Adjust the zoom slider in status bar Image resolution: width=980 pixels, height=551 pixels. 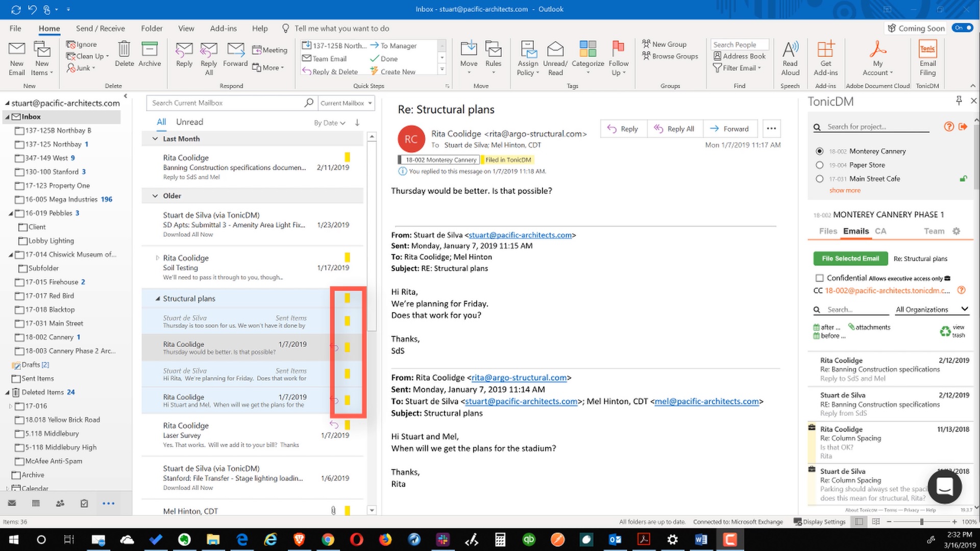coord(921,521)
